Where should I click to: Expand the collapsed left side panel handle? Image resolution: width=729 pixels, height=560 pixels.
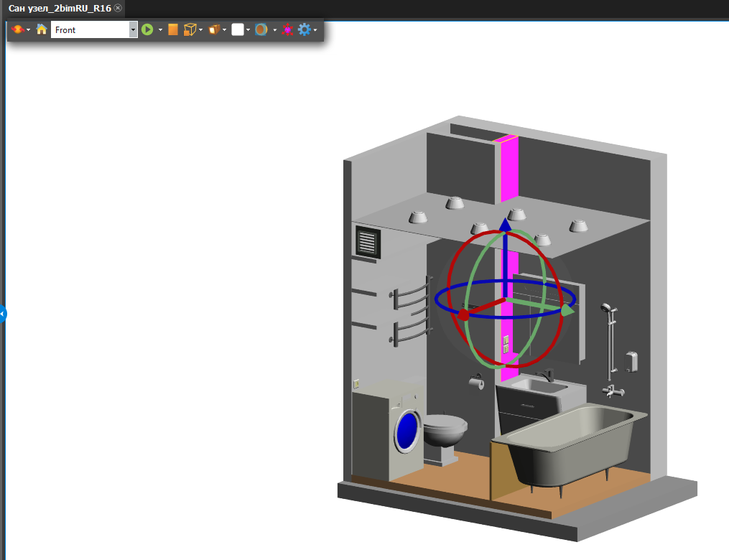2,314
